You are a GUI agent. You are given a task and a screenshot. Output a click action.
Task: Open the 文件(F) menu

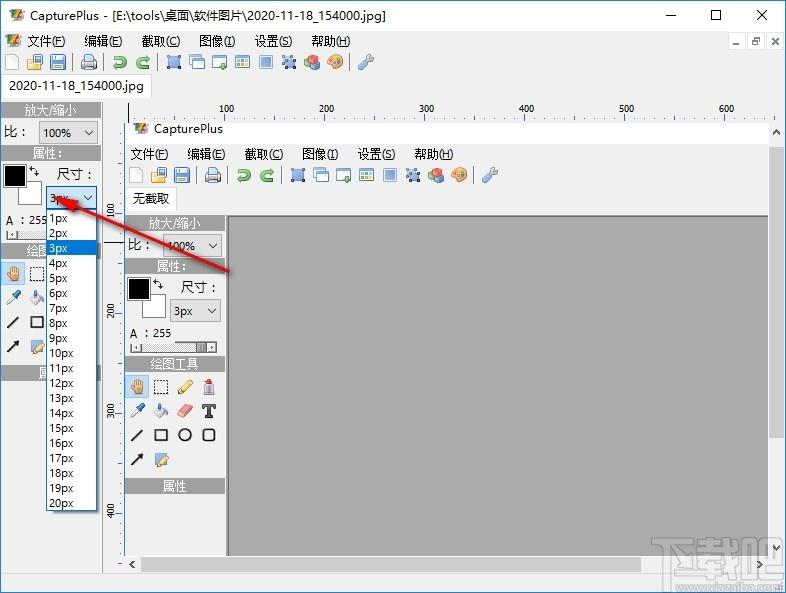(x=46, y=41)
